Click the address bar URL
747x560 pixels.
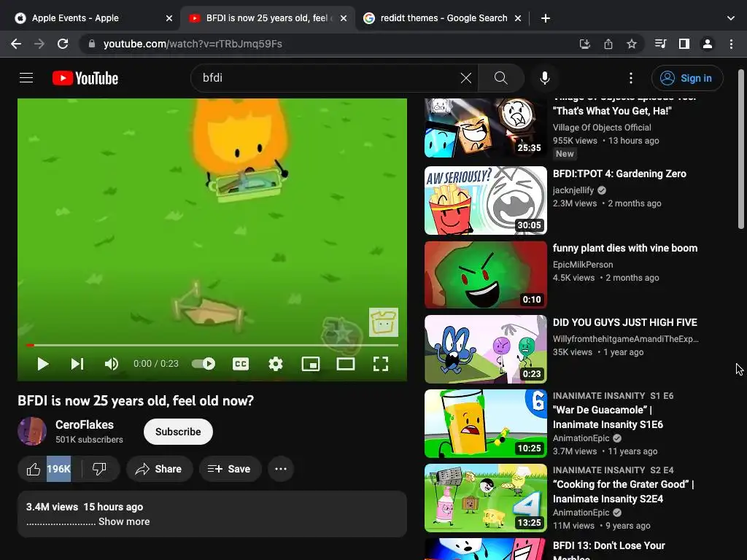[193, 44]
